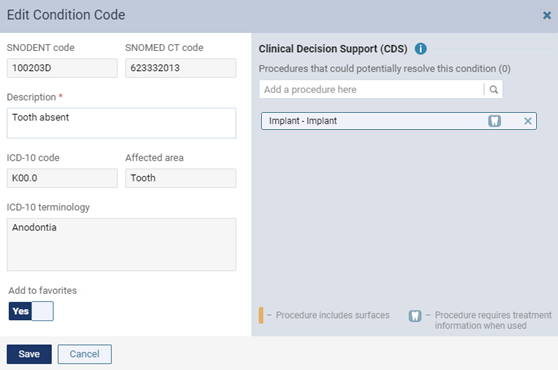558x370 pixels.
Task: Click the orange surfaces legend marker
Action: tap(261, 315)
